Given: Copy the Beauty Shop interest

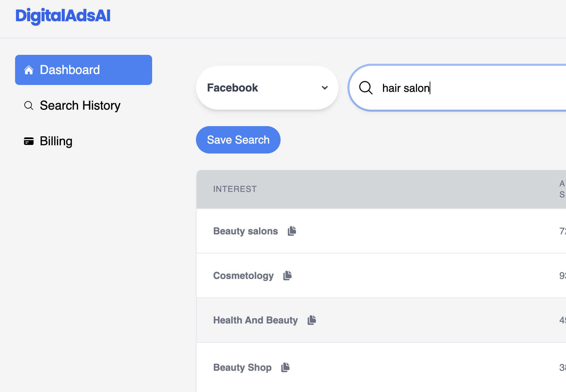Looking at the screenshot, I should pos(285,367).
